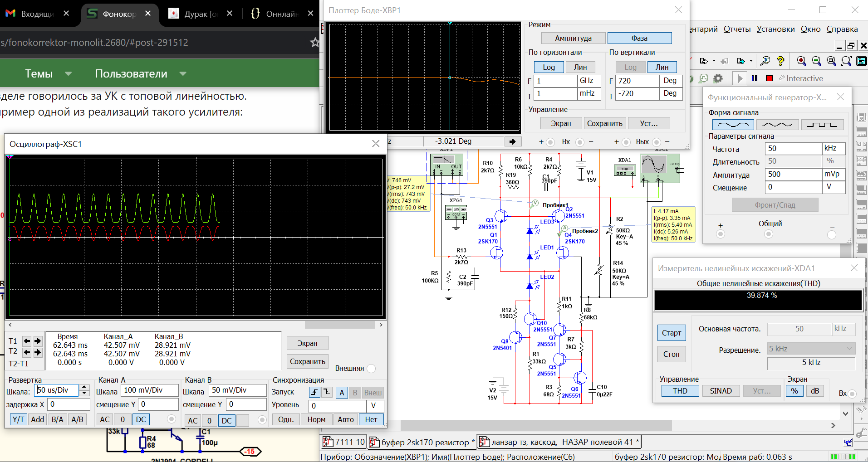Move oscilloscope cursor T2 right
Screen dimensions: 868x462
tap(38, 352)
